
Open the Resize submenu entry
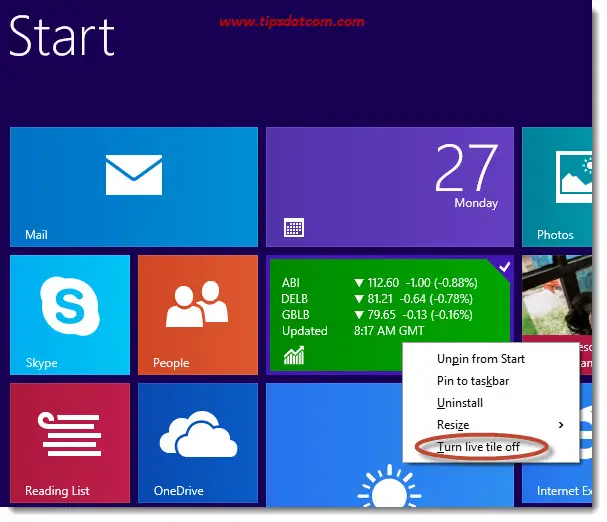point(491,425)
